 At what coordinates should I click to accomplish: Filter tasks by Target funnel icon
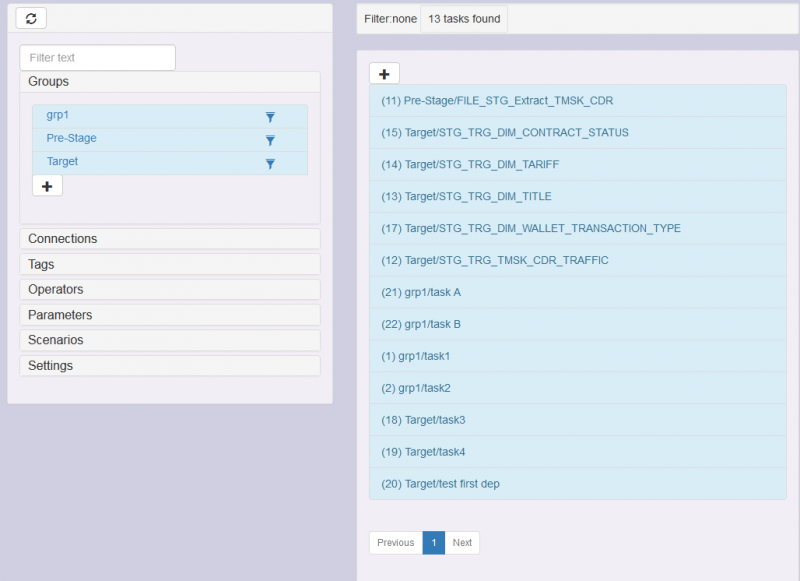click(x=270, y=164)
